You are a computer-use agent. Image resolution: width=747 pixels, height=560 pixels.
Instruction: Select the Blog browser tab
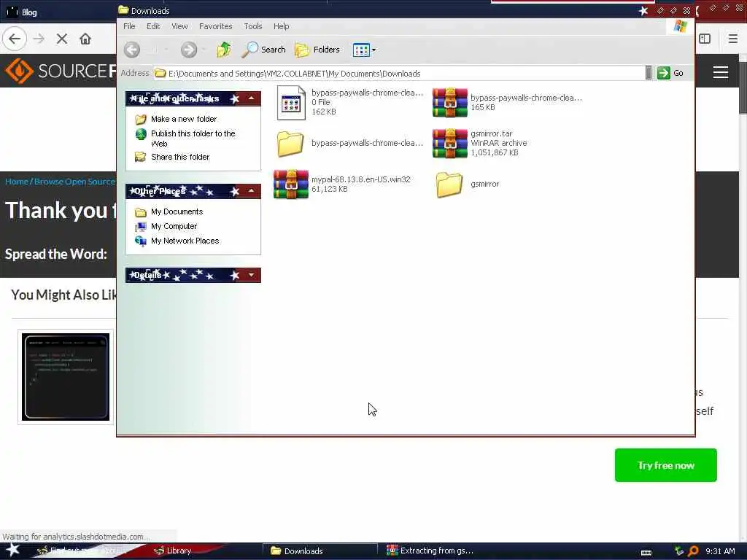(x=28, y=12)
